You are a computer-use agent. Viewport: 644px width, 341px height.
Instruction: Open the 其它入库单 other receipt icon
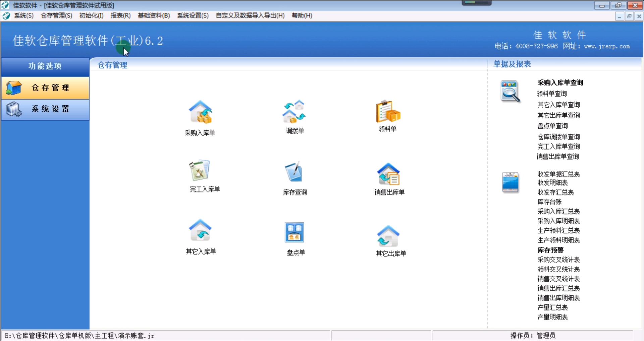coord(200,230)
